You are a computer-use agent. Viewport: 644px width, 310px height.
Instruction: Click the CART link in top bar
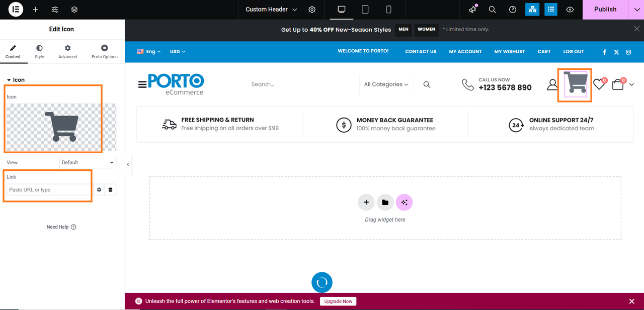click(x=544, y=52)
